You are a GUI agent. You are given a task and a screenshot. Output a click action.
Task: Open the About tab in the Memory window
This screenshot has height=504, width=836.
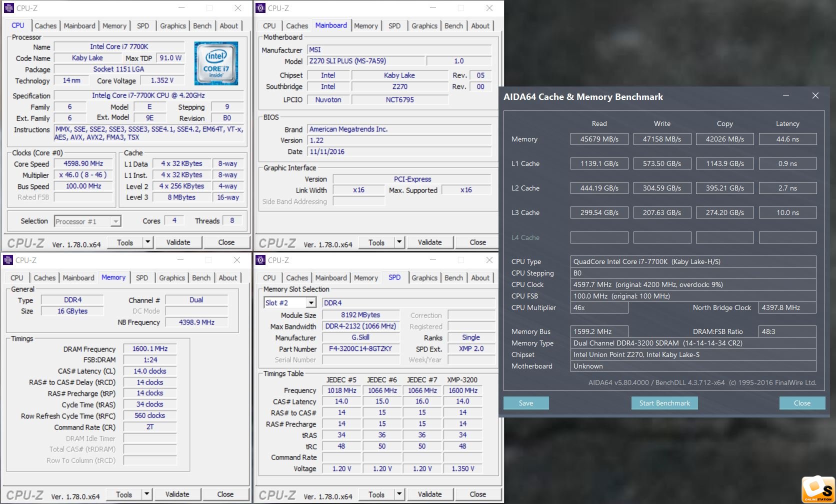[228, 277]
